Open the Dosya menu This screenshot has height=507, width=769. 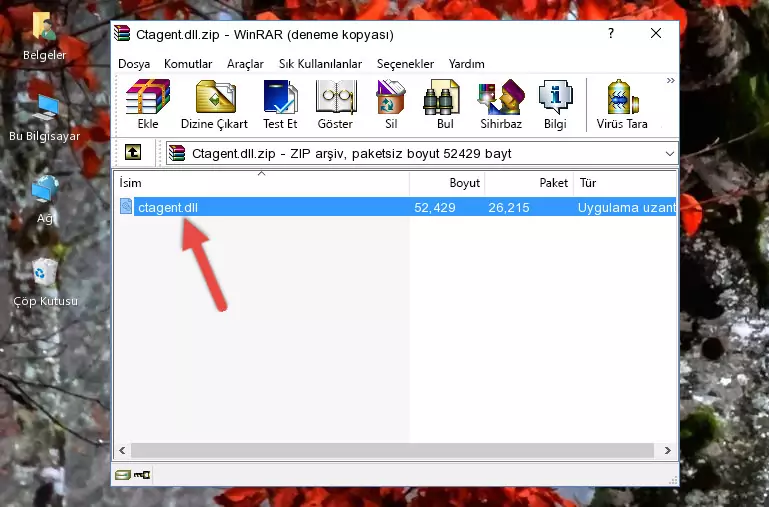point(134,64)
